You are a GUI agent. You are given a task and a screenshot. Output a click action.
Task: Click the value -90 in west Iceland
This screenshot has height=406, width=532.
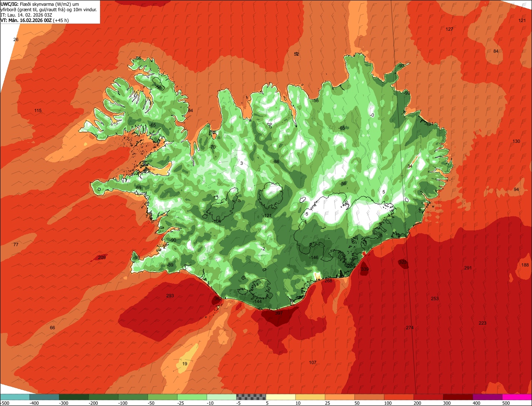click(172, 240)
